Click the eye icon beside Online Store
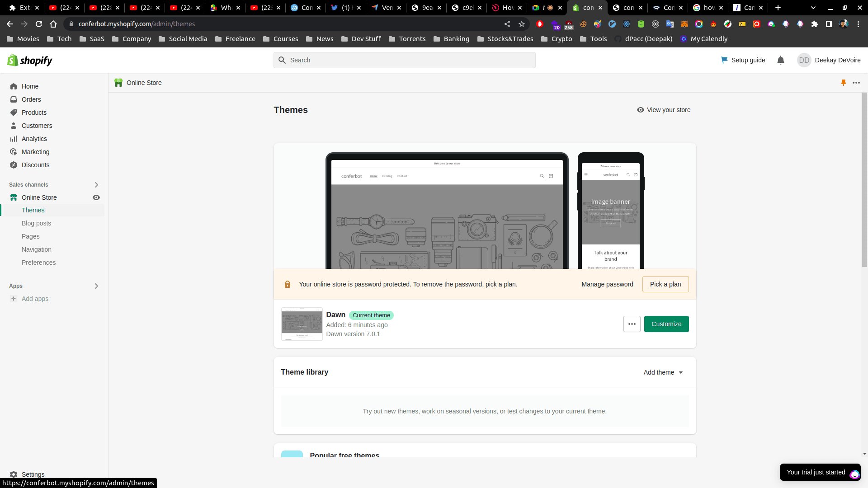The width and height of the screenshot is (868, 488). (x=96, y=197)
